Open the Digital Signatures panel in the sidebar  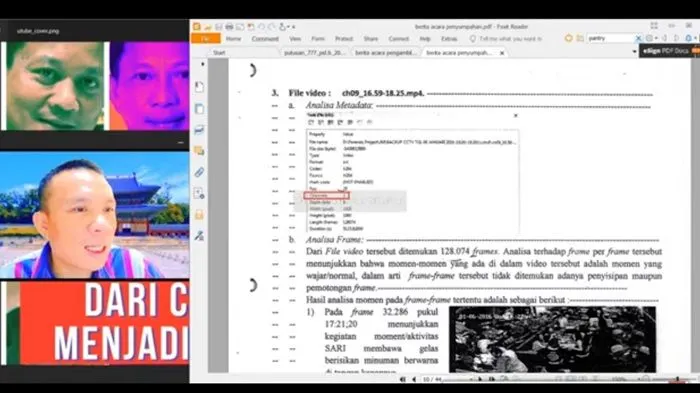199,235
